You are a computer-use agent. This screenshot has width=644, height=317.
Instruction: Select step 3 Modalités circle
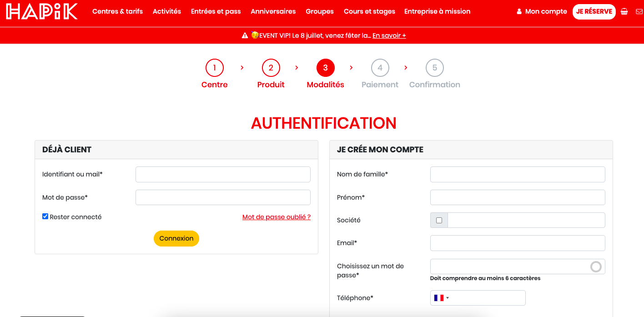326,68
